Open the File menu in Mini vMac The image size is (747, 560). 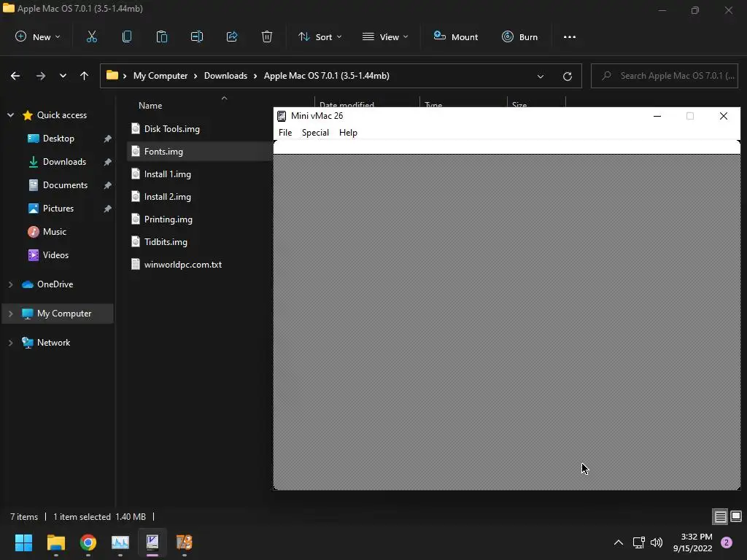pos(285,133)
